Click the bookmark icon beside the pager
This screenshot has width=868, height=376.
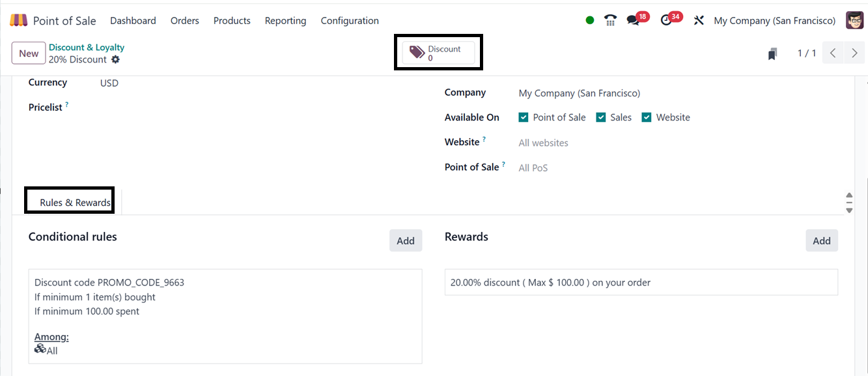point(772,53)
